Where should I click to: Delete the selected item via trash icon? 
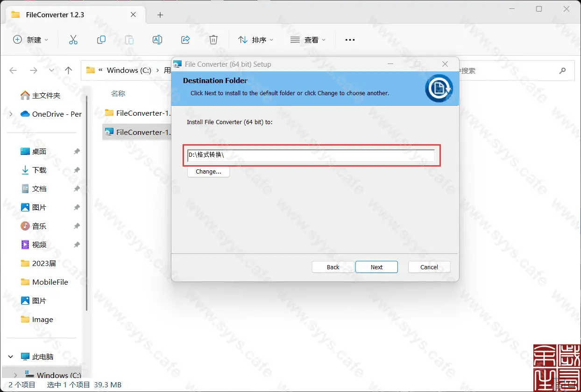213,40
